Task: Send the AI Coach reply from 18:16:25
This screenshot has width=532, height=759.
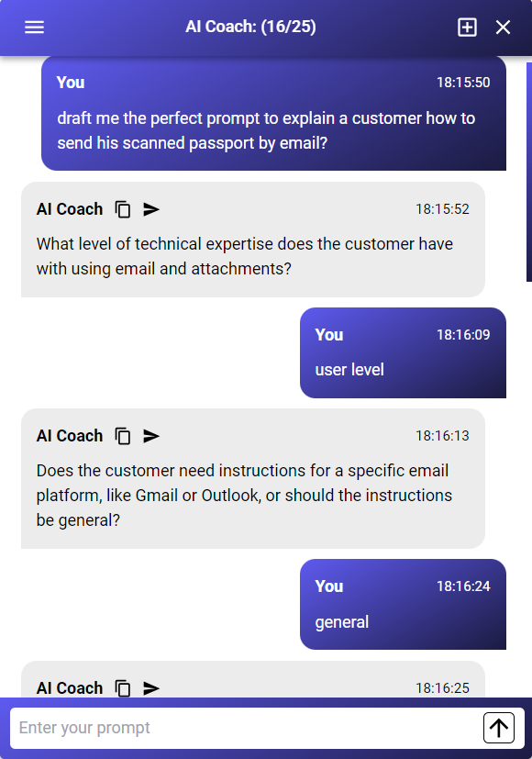Action: coord(151,687)
